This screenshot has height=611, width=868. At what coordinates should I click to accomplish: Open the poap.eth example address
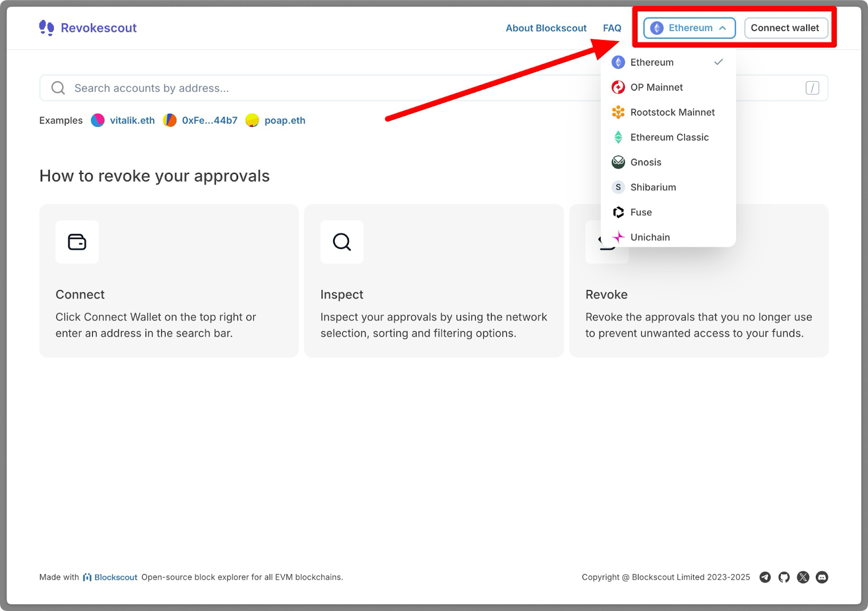coord(285,120)
